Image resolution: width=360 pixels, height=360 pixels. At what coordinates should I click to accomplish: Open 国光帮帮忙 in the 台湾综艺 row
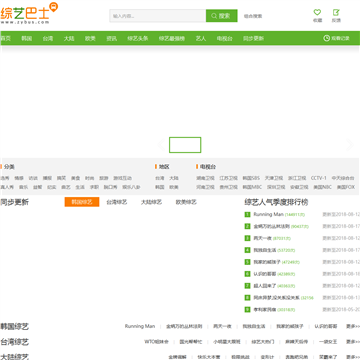(191, 342)
